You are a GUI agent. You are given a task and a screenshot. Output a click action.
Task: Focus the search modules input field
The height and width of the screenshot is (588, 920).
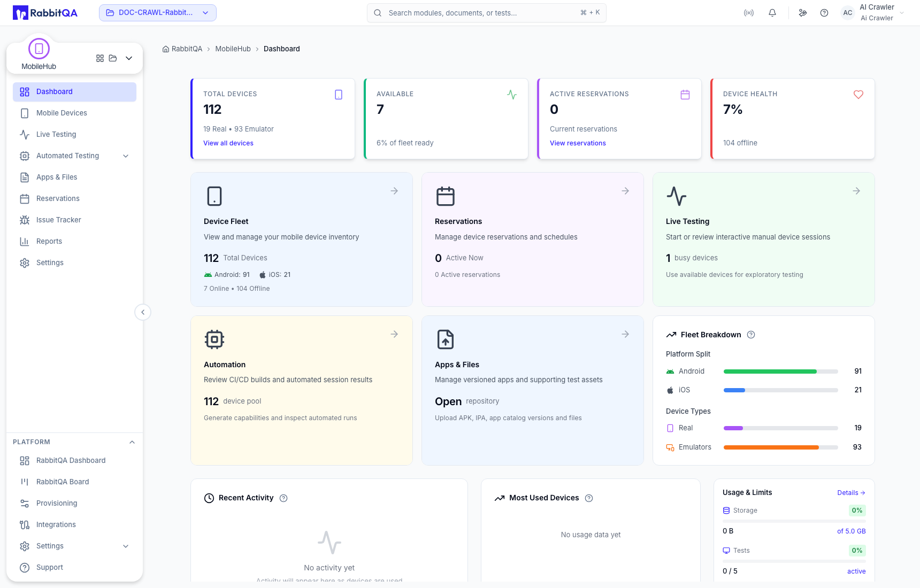tap(486, 13)
